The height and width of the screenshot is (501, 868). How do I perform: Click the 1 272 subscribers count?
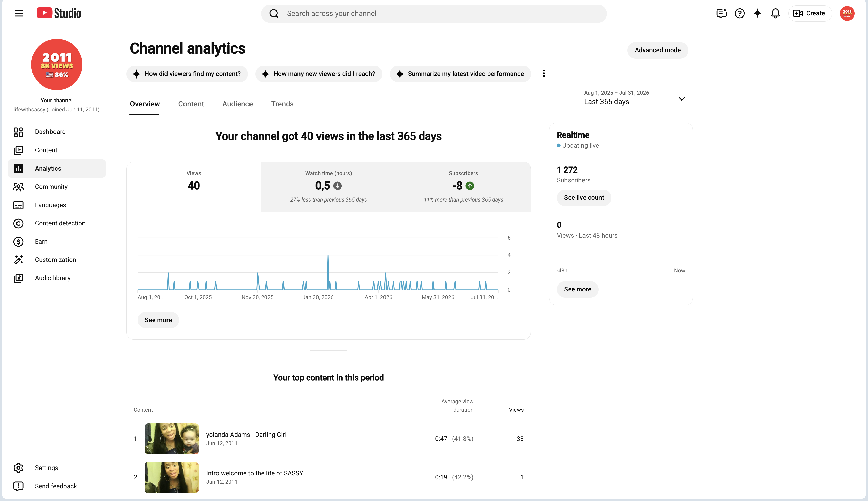tap(567, 170)
